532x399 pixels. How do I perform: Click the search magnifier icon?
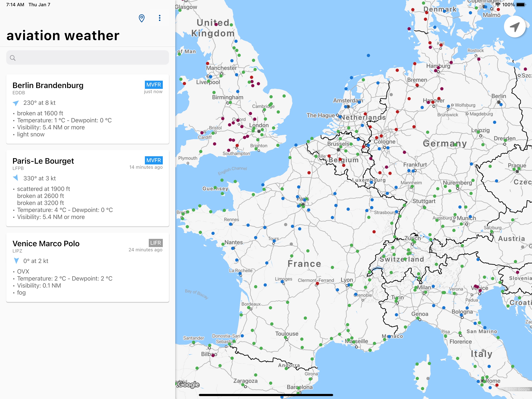[x=13, y=58]
